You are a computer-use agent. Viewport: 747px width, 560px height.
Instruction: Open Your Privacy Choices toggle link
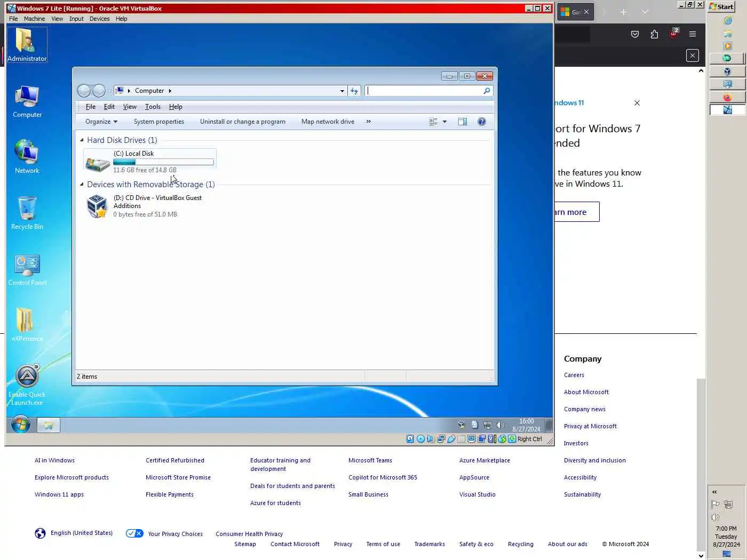[164, 533]
